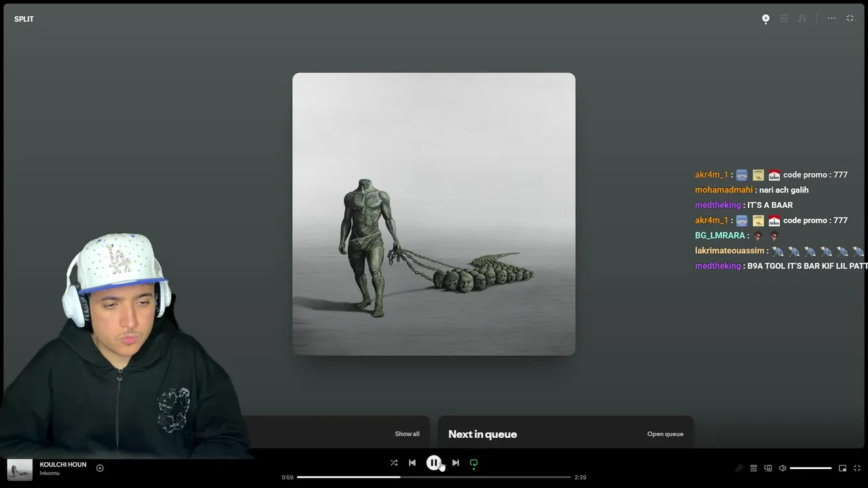The width and height of the screenshot is (868, 488).
Task: Open the KOULCHI HOUN song title
Action: tap(63, 464)
